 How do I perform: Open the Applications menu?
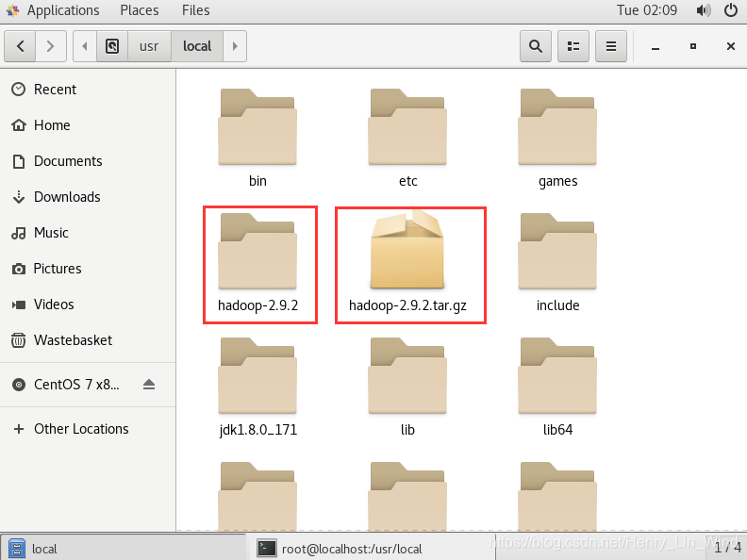(x=53, y=10)
